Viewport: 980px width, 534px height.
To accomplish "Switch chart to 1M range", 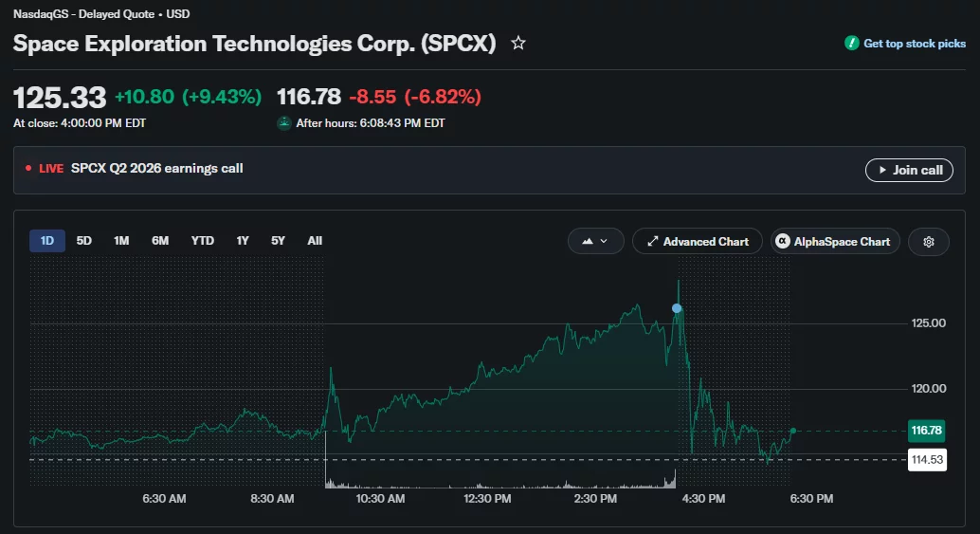I will pos(121,241).
